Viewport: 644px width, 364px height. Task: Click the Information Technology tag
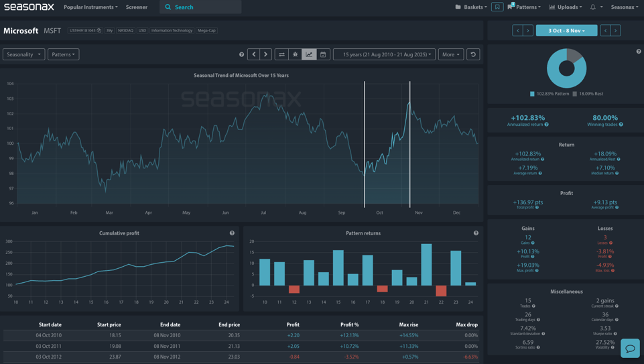point(172,30)
